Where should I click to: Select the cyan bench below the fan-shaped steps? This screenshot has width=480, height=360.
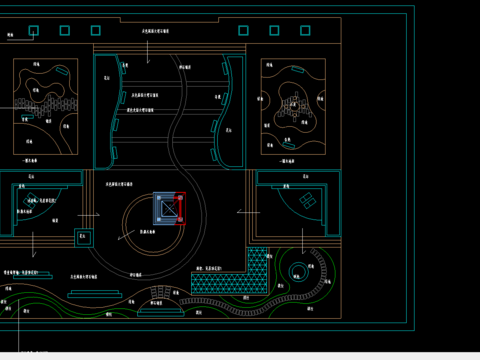(x=161, y=312)
